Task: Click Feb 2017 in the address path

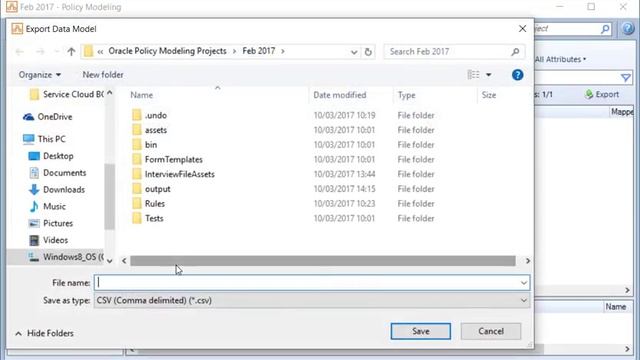Action: (259, 51)
